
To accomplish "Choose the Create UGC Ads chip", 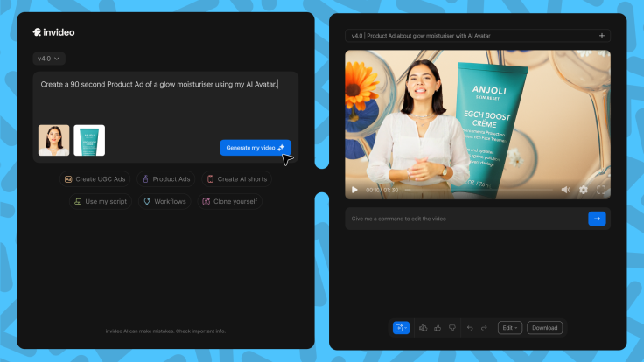I will click(94, 179).
